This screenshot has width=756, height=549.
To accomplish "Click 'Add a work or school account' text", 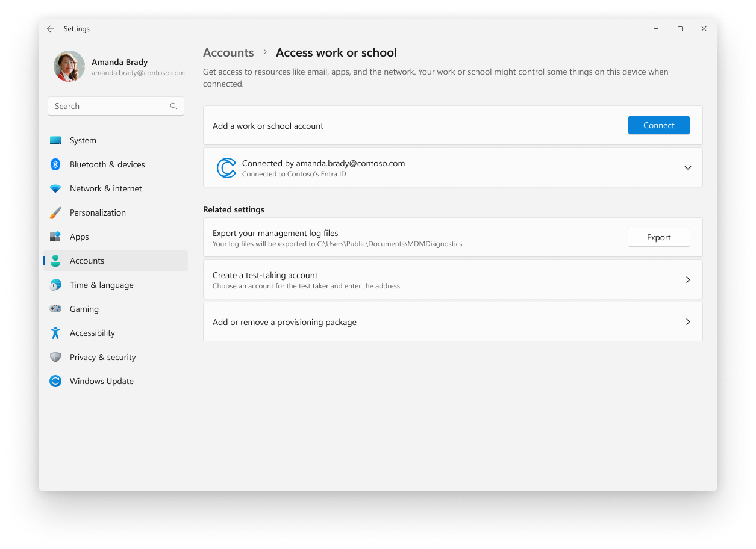I will (x=268, y=126).
